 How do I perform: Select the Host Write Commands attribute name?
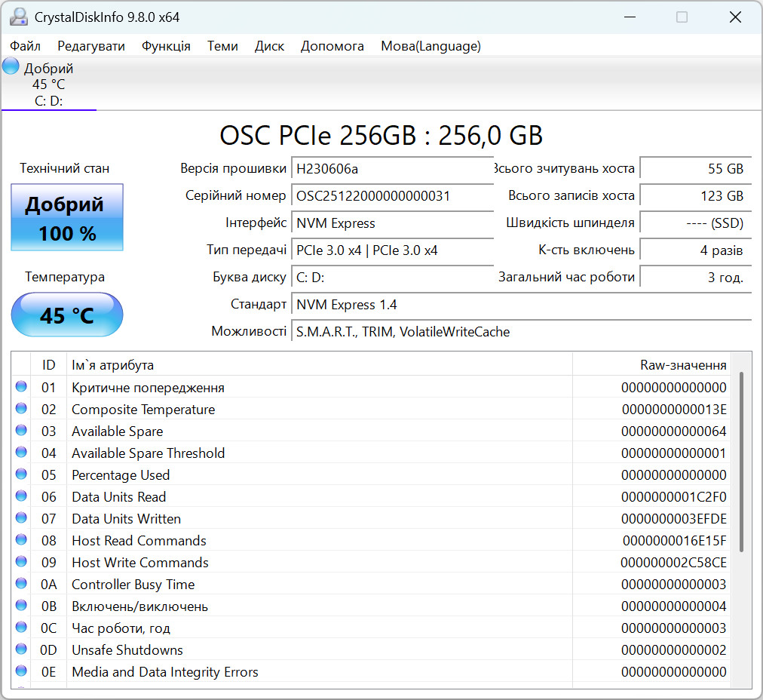tap(140, 563)
